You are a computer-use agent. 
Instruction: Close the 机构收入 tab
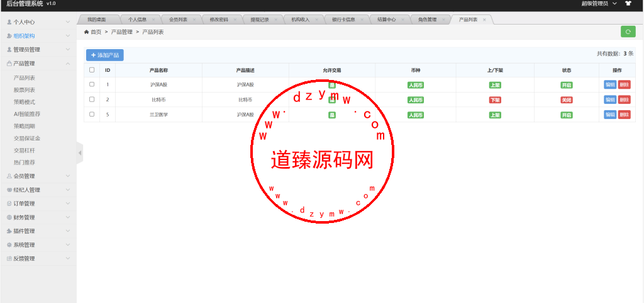point(316,20)
